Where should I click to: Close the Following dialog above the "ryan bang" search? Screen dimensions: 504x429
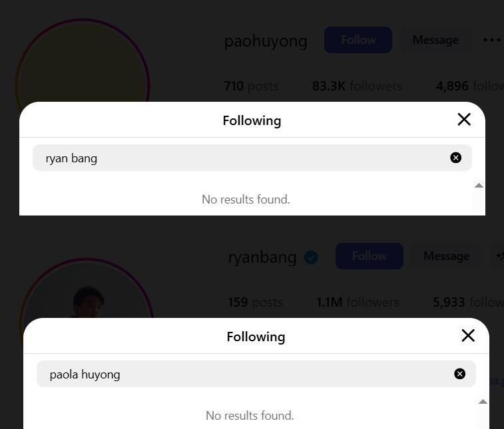coord(464,120)
